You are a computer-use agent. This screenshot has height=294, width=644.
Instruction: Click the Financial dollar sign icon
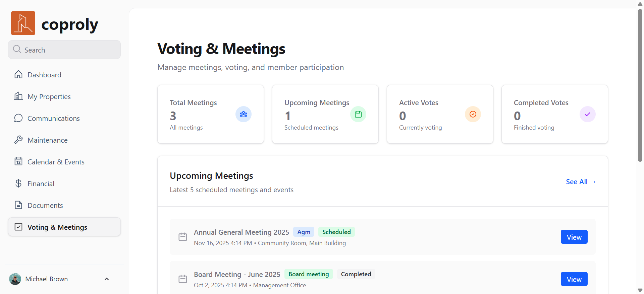tap(18, 183)
